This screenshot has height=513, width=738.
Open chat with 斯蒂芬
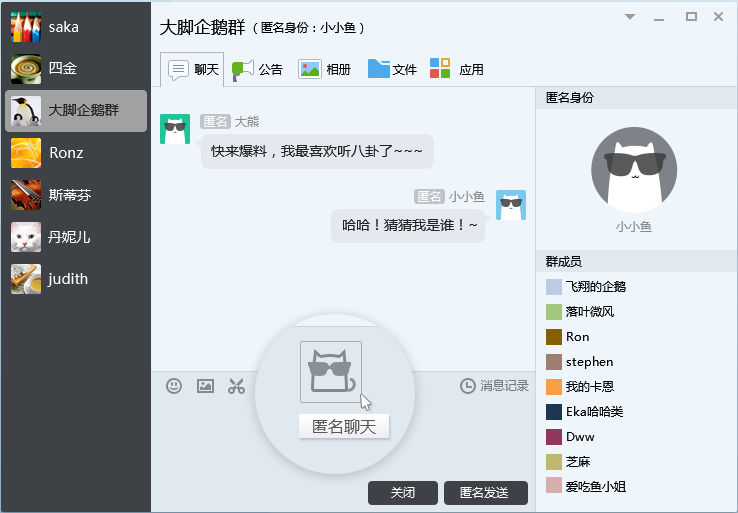coord(76,194)
